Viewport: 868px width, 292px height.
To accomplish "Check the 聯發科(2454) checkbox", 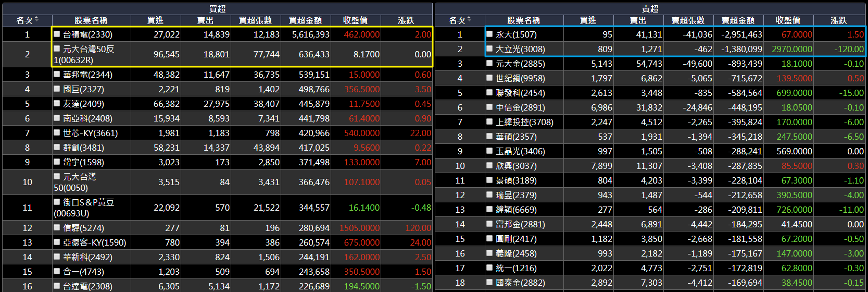I will [x=489, y=92].
